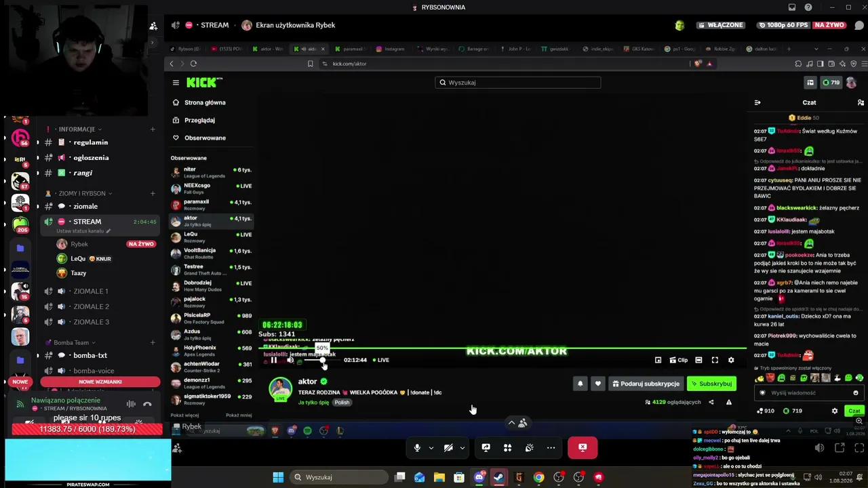This screenshot has height=488, width=868.
Task: Open the Kick player settings gear
Action: (x=731, y=360)
